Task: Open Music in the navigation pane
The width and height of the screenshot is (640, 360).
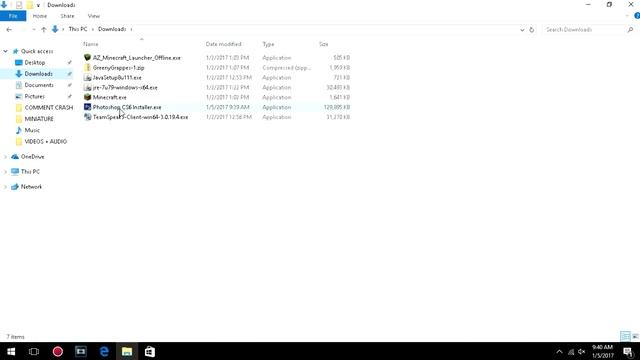Action: tap(32, 130)
